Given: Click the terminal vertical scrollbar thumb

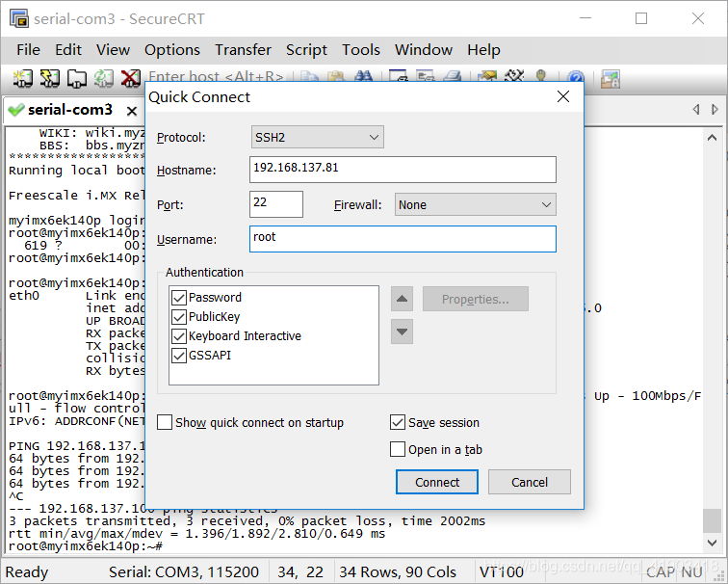Looking at the screenshot, I should (712, 520).
